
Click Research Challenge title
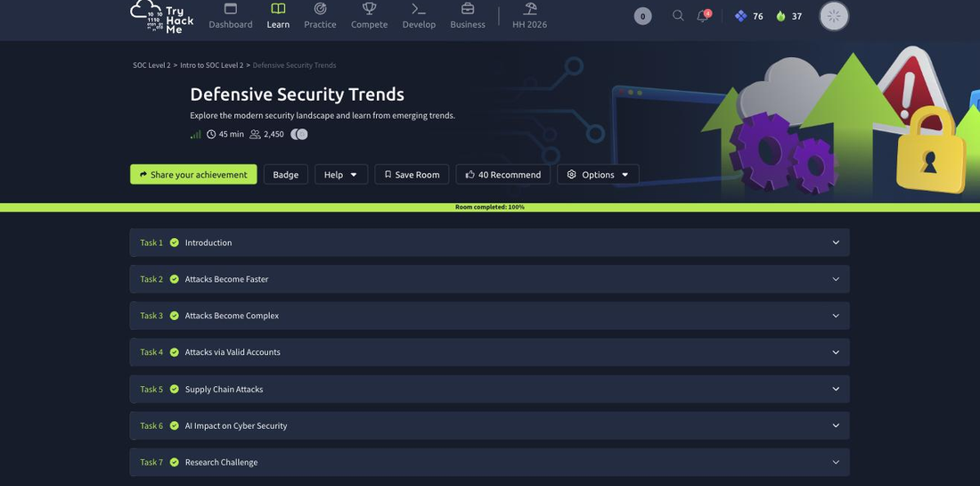[x=221, y=462]
